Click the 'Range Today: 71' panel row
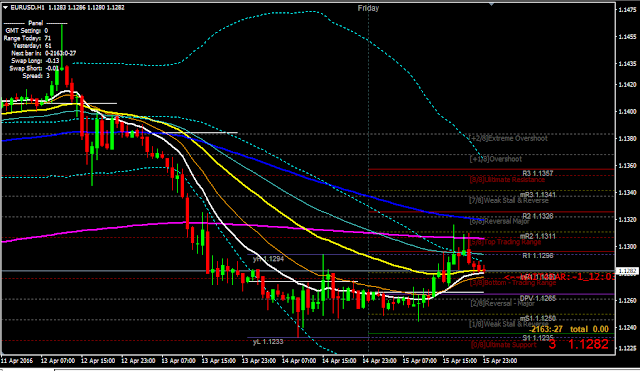 click(27, 38)
